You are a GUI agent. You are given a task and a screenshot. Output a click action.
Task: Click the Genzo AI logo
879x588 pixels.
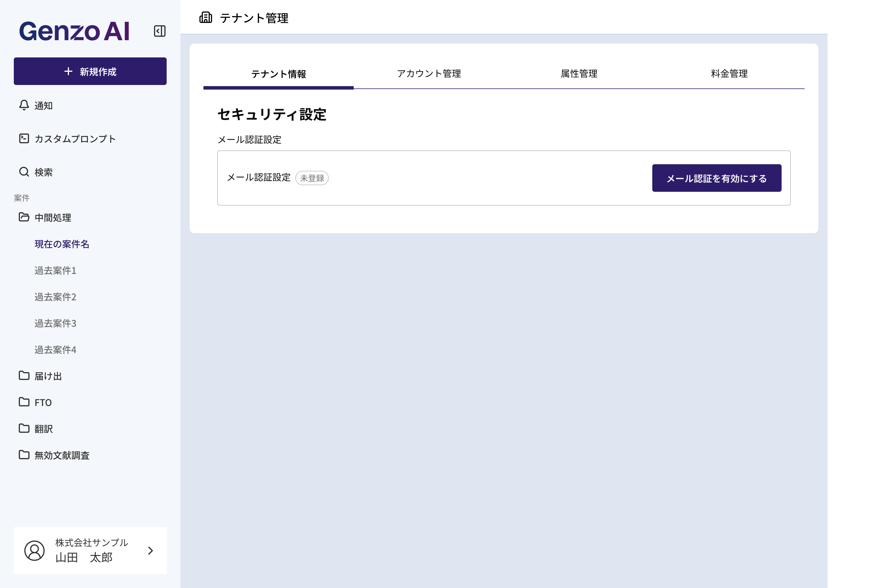74,31
